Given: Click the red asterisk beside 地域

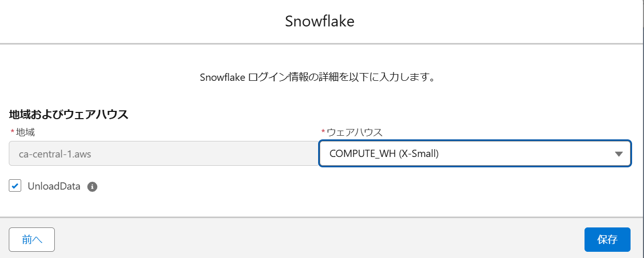Looking at the screenshot, I should tap(12, 132).
